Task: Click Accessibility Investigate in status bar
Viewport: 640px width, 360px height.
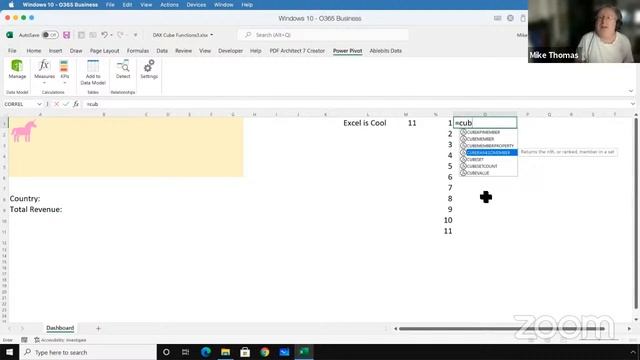Action: click(60, 340)
